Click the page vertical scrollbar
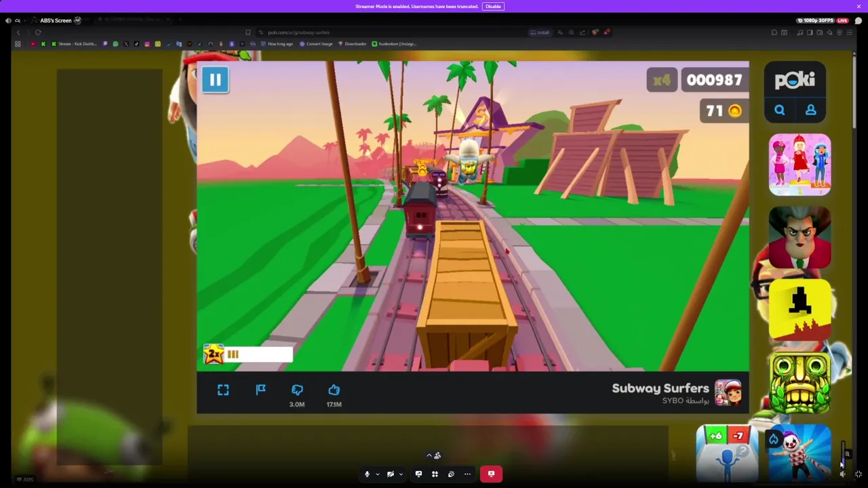 click(854, 91)
